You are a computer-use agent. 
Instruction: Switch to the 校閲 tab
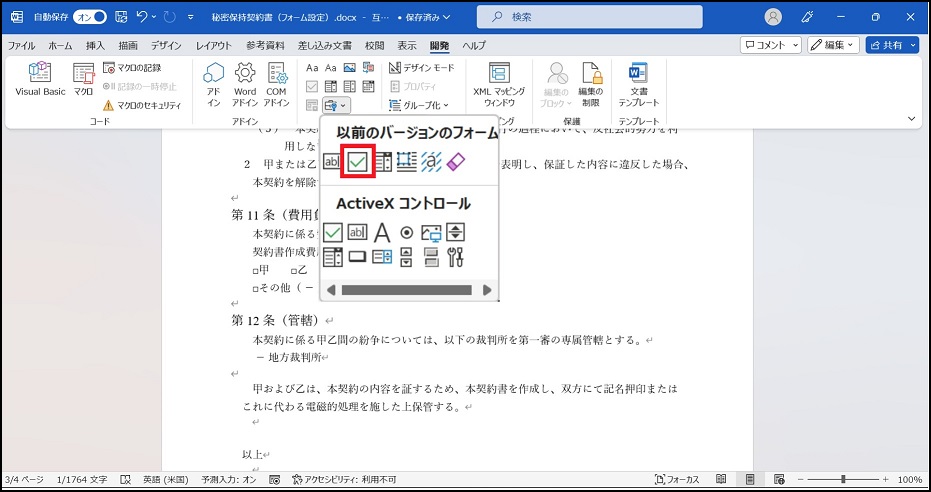[x=374, y=45]
